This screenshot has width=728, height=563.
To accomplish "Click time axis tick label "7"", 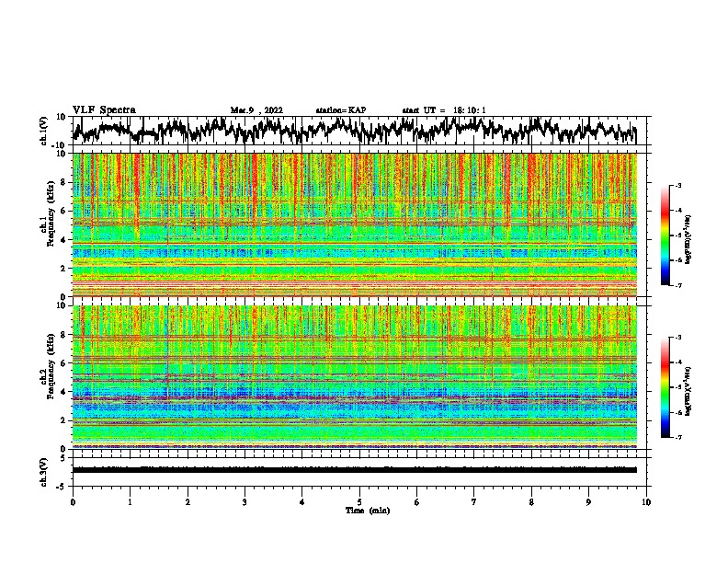I will (474, 502).
